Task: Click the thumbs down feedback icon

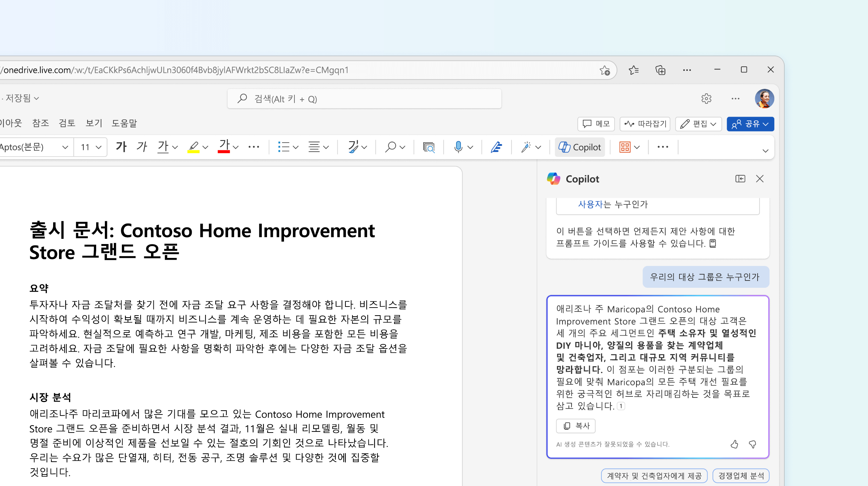Action: pyautogui.click(x=752, y=444)
